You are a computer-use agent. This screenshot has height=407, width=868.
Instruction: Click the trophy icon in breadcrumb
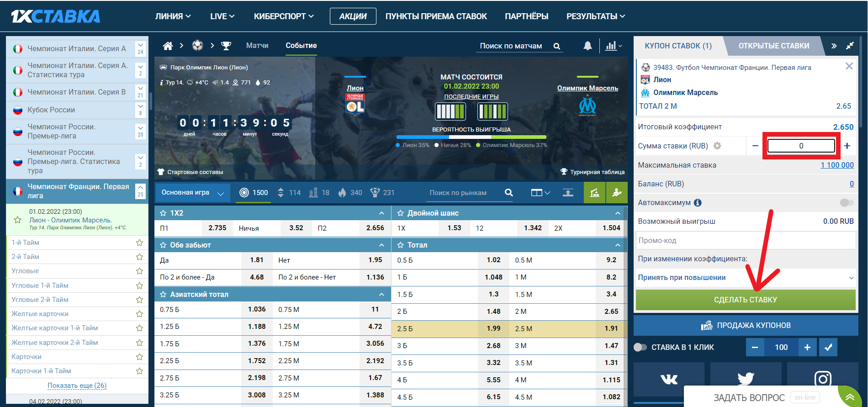[226, 46]
